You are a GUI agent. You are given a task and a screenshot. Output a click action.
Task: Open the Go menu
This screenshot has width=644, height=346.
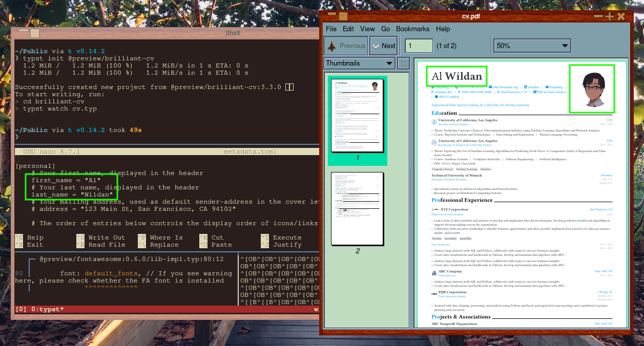pyautogui.click(x=385, y=29)
